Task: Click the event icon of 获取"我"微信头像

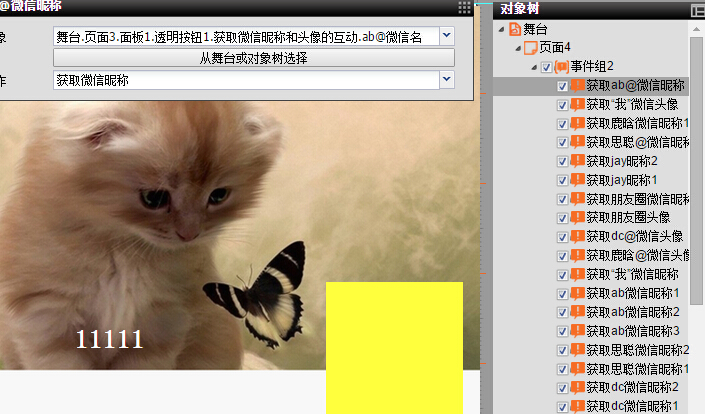Action: [x=577, y=104]
